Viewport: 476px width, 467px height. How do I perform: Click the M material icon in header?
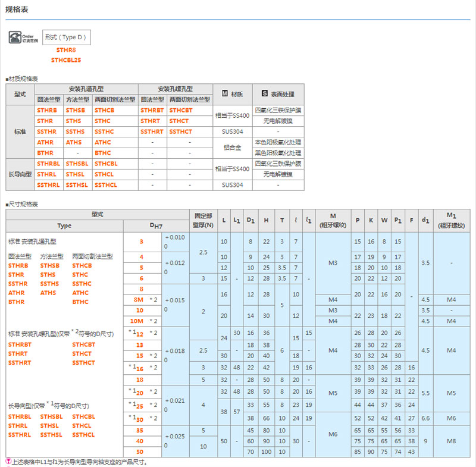point(225,93)
